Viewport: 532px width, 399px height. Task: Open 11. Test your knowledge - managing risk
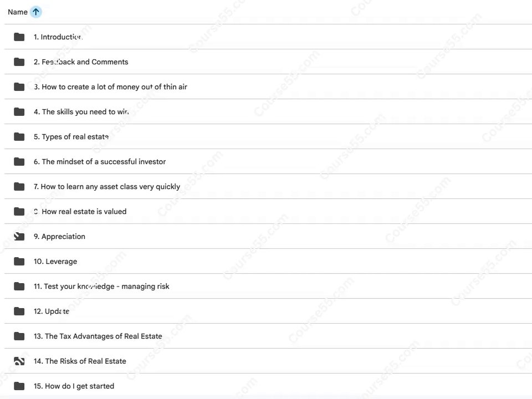point(101,287)
